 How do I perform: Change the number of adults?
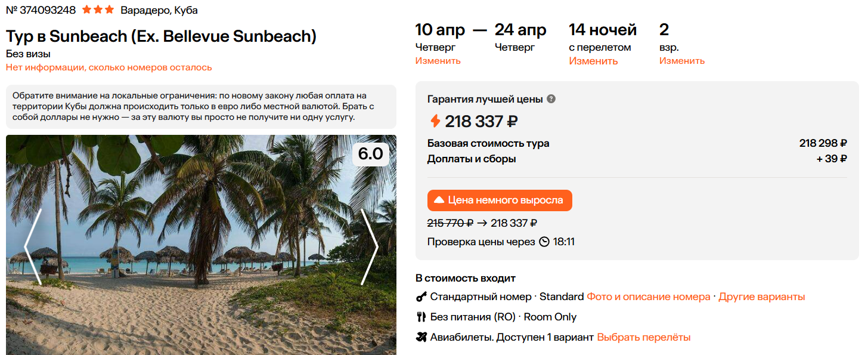[x=681, y=61]
